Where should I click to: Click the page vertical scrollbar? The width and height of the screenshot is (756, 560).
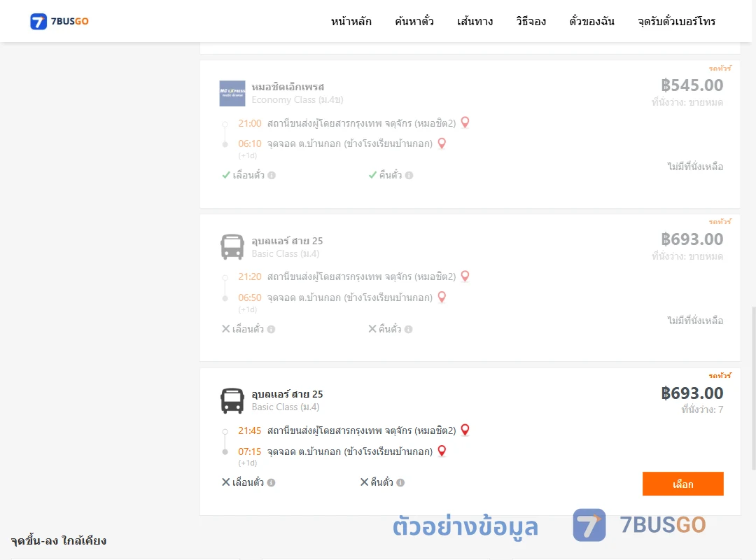[x=754, y=388]
